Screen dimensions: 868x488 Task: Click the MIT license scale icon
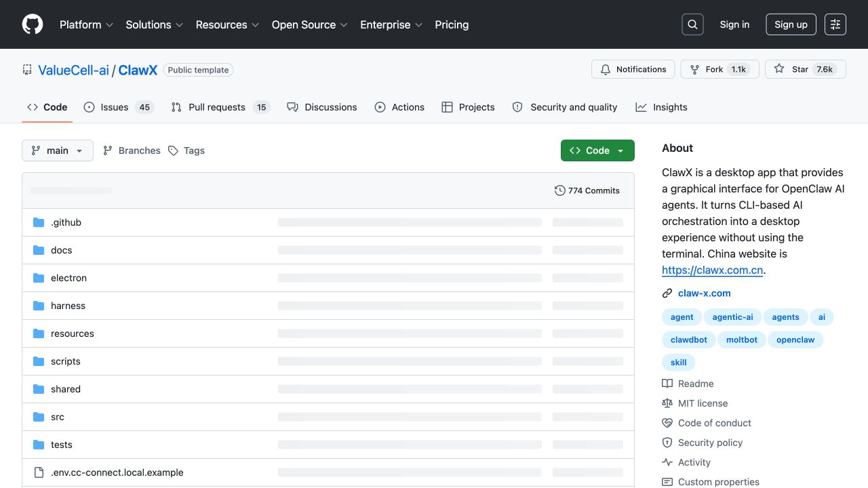coord(667,403)
